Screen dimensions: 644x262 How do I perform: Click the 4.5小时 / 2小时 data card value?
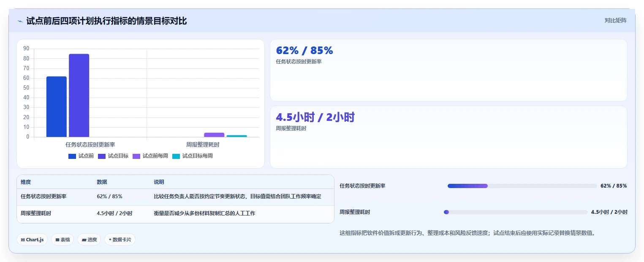pos(315,117)
